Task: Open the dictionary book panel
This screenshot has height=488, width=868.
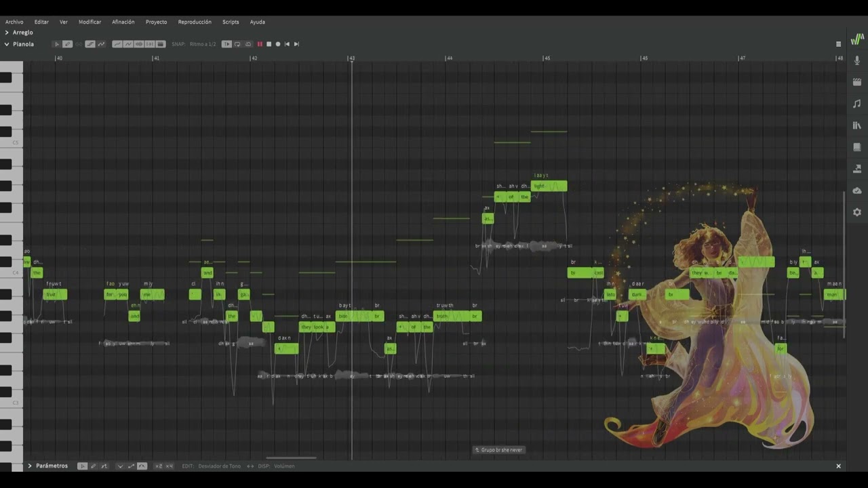Action: [857, 147]
